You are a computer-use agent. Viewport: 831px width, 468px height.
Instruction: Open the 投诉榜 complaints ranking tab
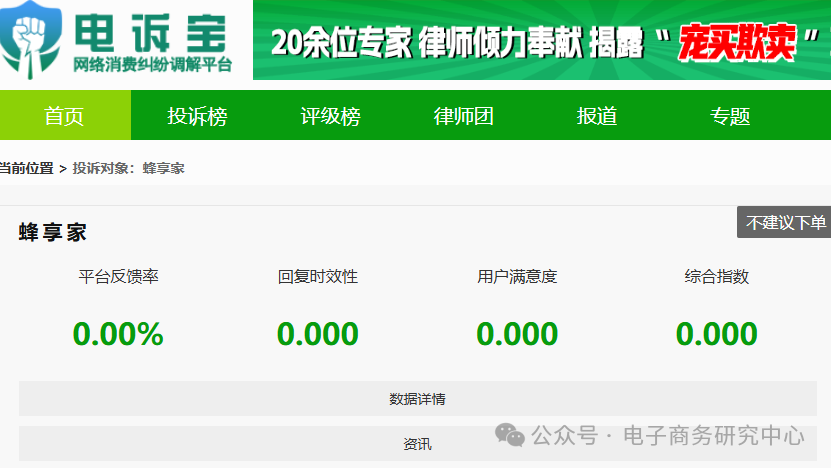197,115
